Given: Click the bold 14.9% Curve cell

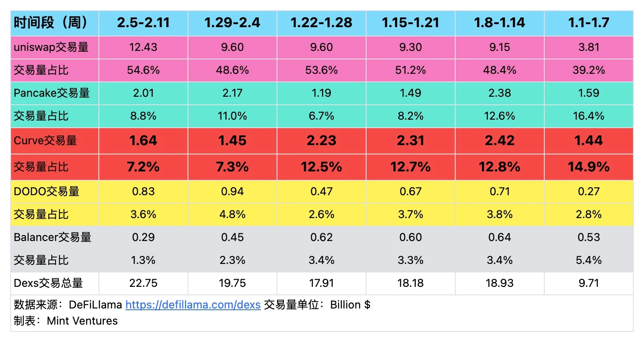Looking at the screenshot, I should (588, 167).
